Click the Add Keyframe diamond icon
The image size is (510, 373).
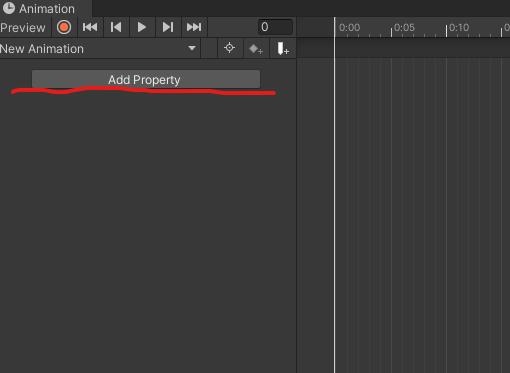[x=256, y=49]
